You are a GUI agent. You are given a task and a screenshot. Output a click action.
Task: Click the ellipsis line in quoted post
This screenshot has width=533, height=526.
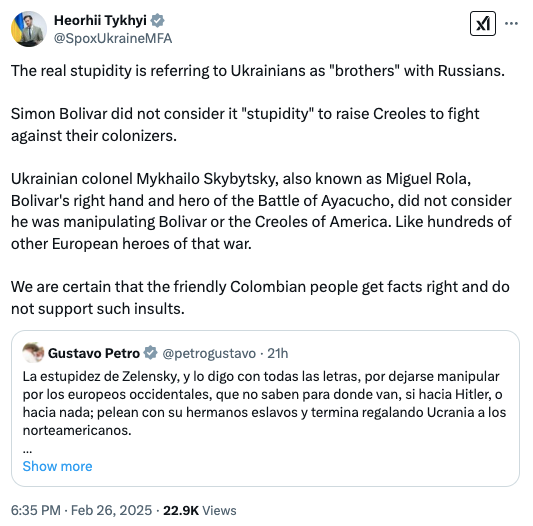click(x=27, y=451)
